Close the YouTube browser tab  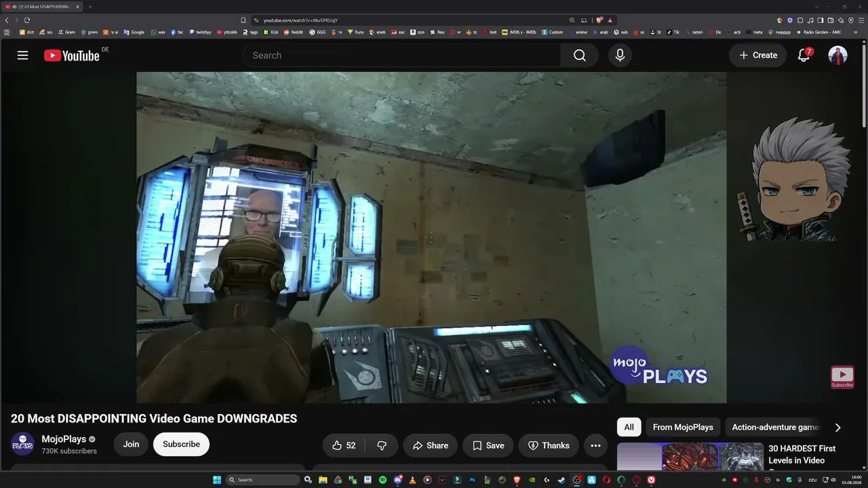77,7
